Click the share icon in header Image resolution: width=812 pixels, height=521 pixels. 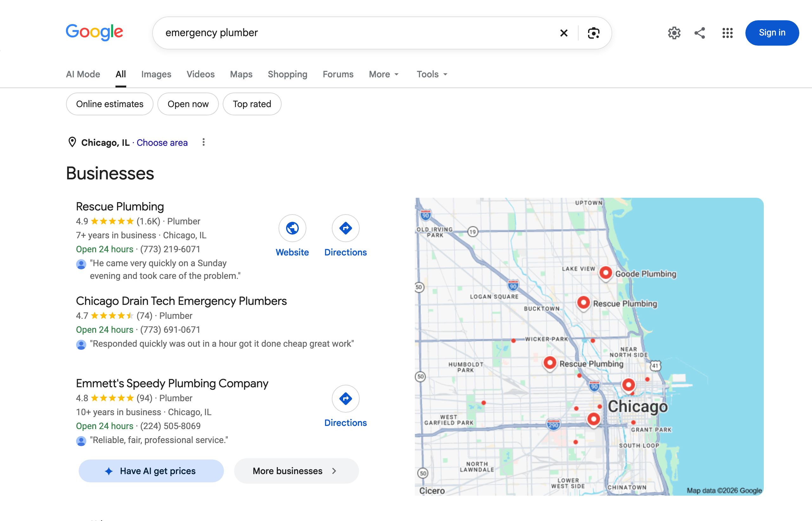coord(700,33)
